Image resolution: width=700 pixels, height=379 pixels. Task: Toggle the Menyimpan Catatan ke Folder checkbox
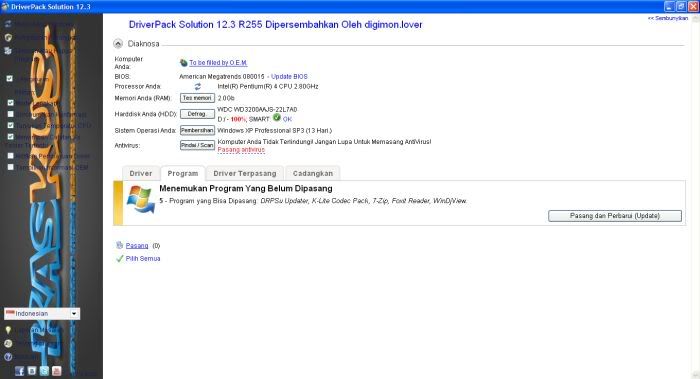10,137
